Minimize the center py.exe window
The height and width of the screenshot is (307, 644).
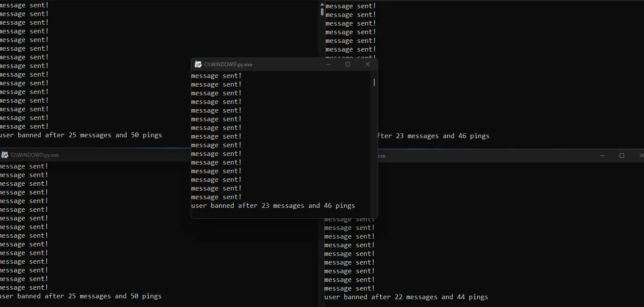point(328,65)
